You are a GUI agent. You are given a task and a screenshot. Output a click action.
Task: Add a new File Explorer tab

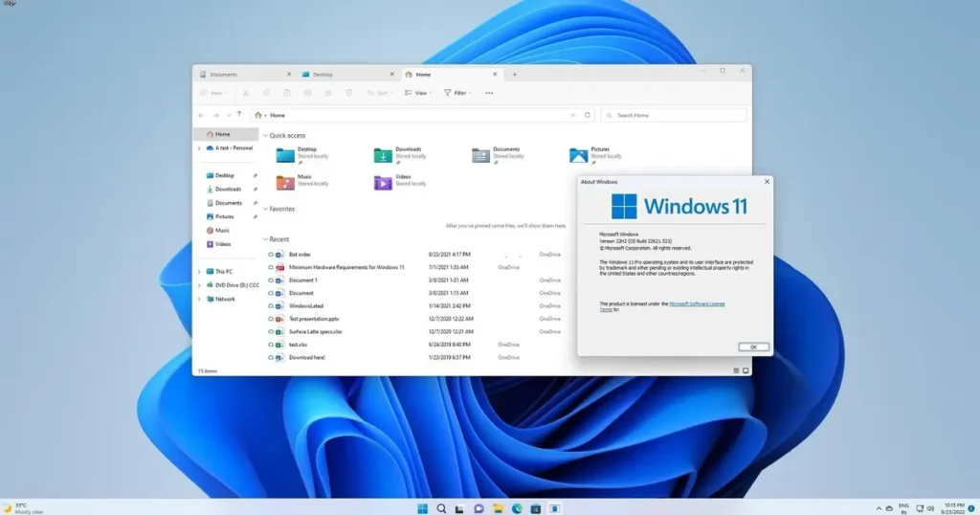tap(514, 75)
